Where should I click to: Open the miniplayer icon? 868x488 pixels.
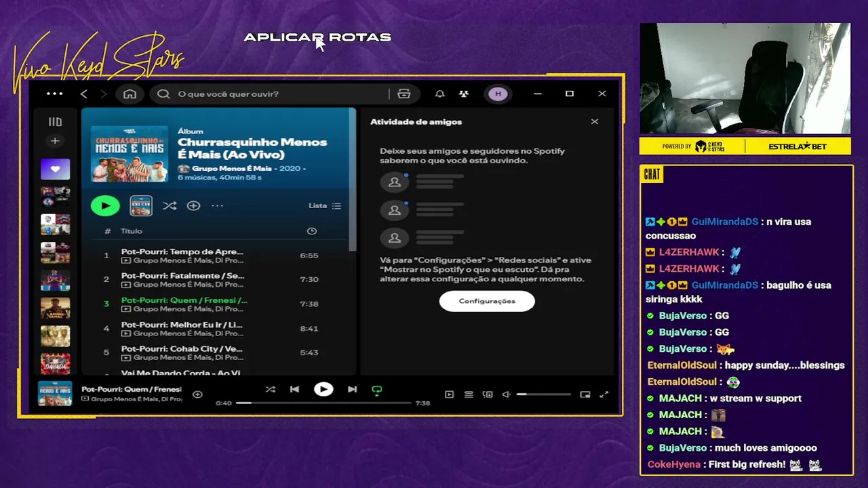(x=585, y=394)
